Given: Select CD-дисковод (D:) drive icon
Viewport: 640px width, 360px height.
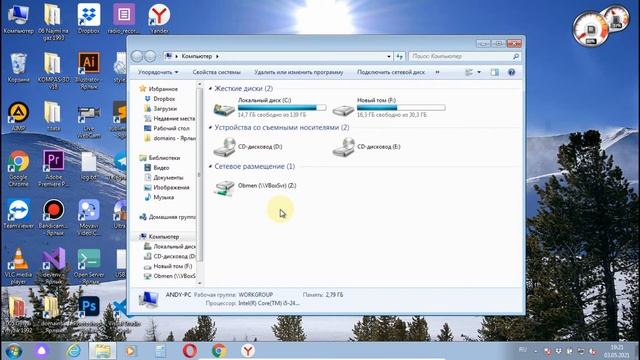Looking at the screenshot, I should (x=224, y=147).
